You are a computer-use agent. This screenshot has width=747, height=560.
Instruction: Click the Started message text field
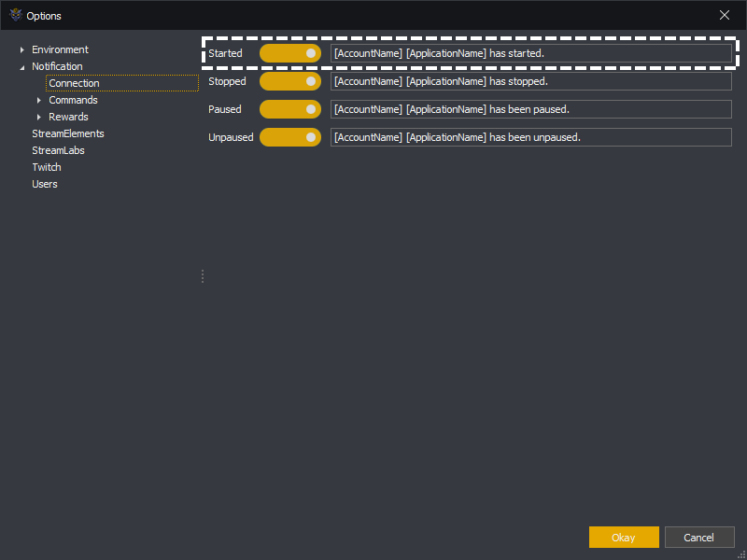(x=531, y=53)
